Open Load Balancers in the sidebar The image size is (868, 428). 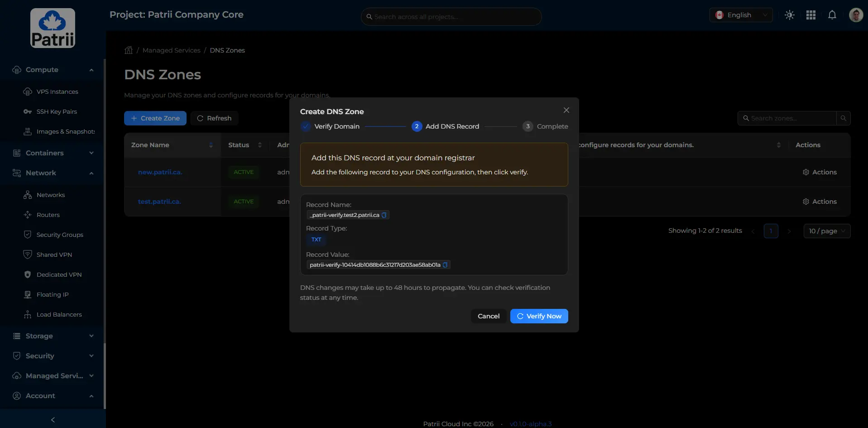[59, 314]
